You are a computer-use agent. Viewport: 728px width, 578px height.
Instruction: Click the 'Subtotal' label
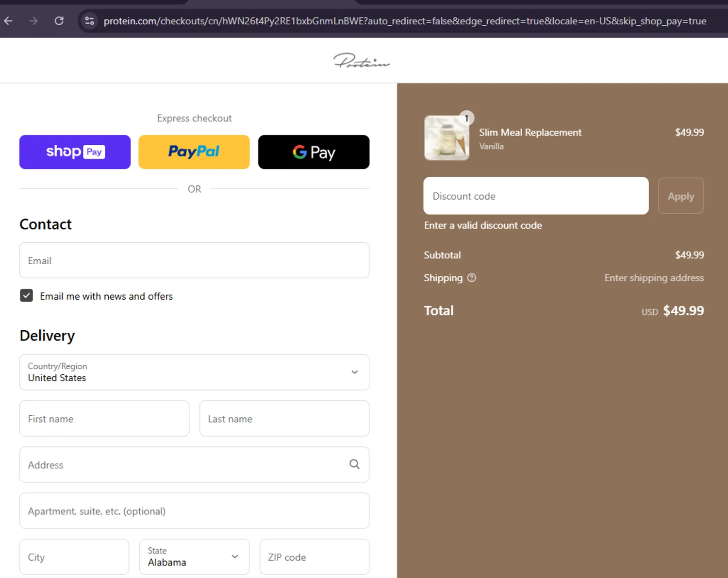click(x=442, y=255)
